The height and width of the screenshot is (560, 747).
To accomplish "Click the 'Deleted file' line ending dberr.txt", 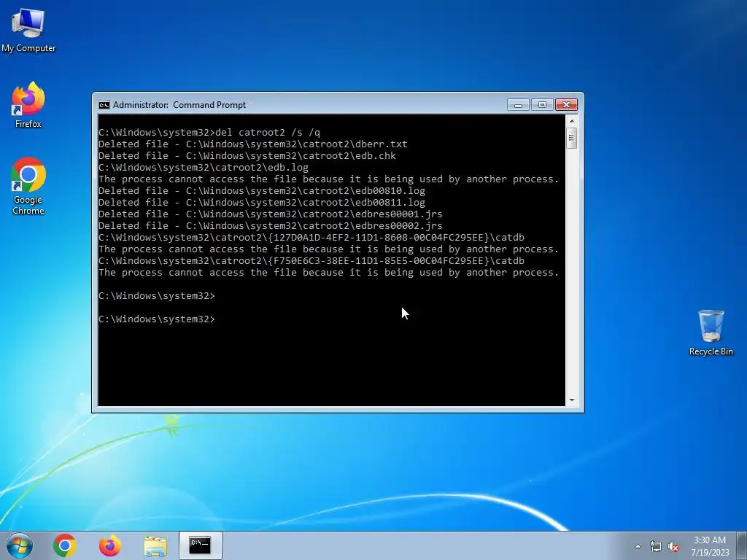I will (253, 144).
